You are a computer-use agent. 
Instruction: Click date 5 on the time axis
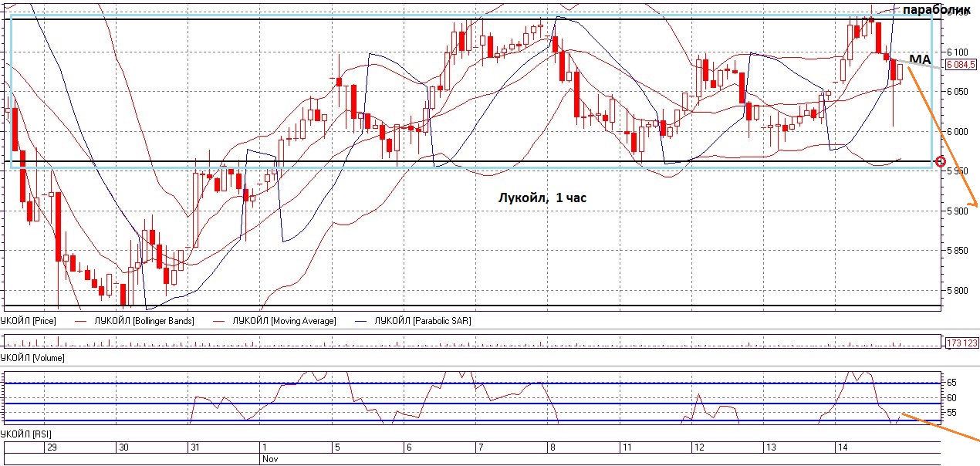click(336, 447)
